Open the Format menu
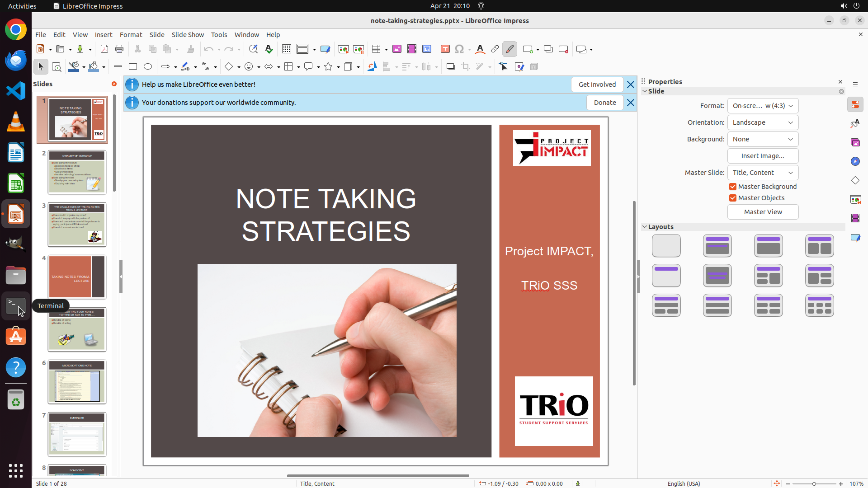 [131, 35]
